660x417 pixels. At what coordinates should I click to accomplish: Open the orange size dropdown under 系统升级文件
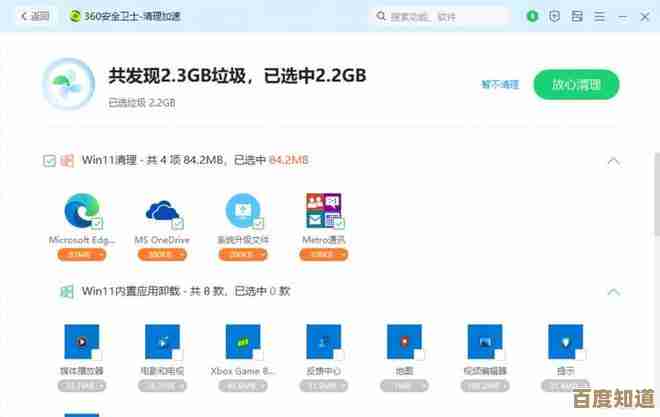pyautogui.click(x=243, y=255)
